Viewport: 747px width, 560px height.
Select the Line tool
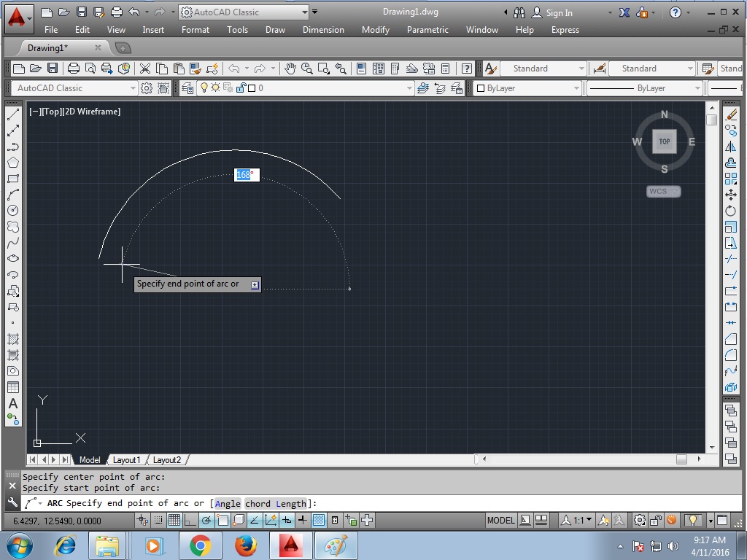click(12, 114)
